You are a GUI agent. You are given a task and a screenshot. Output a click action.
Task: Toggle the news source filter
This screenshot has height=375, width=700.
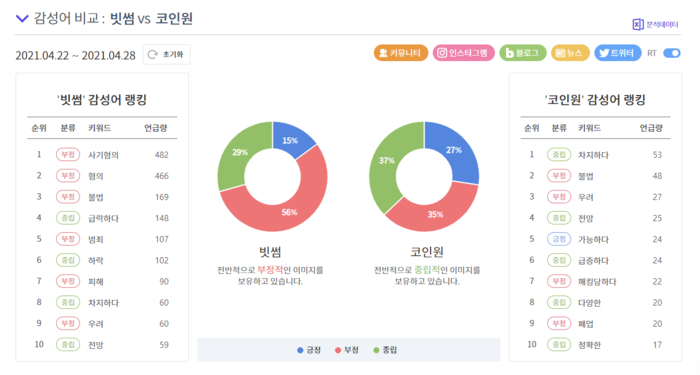[570, 53]
